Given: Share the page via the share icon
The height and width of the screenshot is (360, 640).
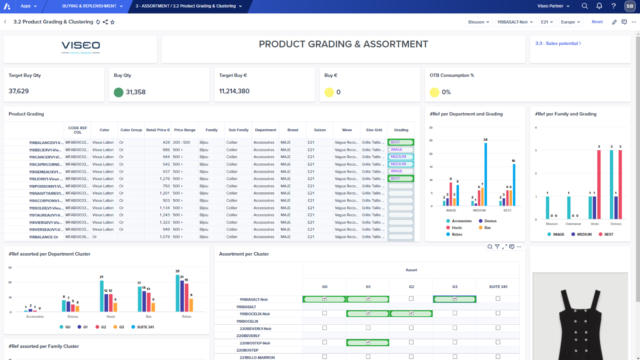Looking at the screenshot, I should click(105, 22).
